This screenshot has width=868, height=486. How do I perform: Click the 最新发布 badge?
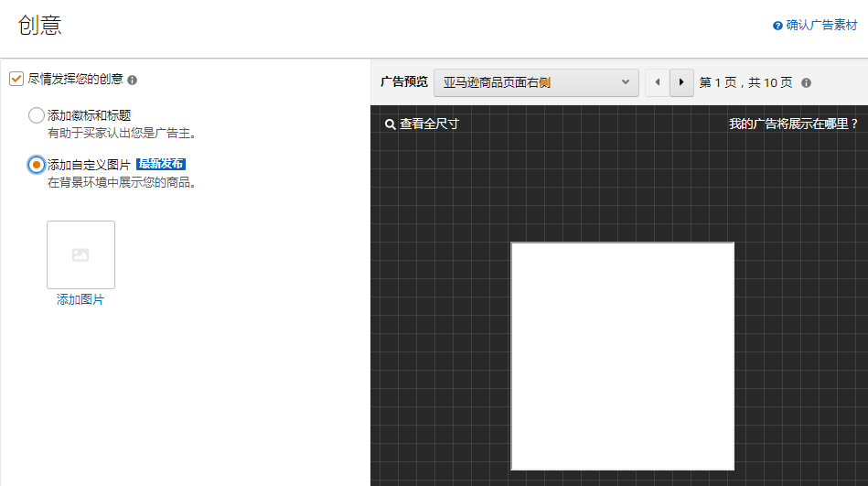(x=161, y=165)
